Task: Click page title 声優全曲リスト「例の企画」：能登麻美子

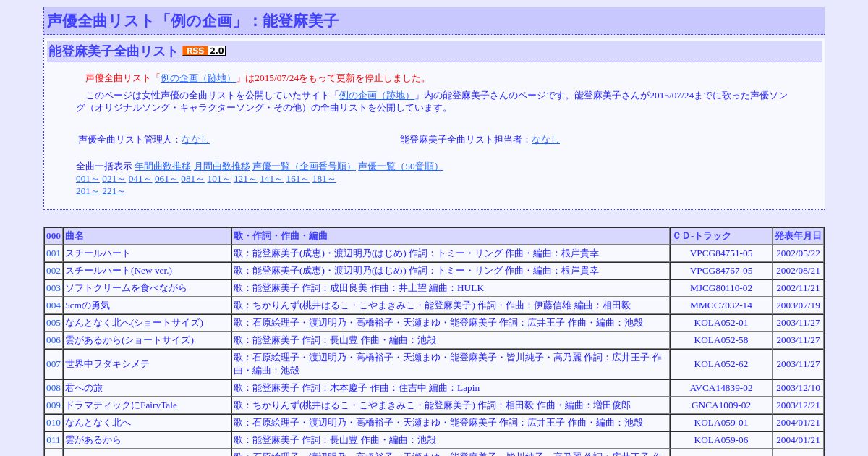Action: 192,21
